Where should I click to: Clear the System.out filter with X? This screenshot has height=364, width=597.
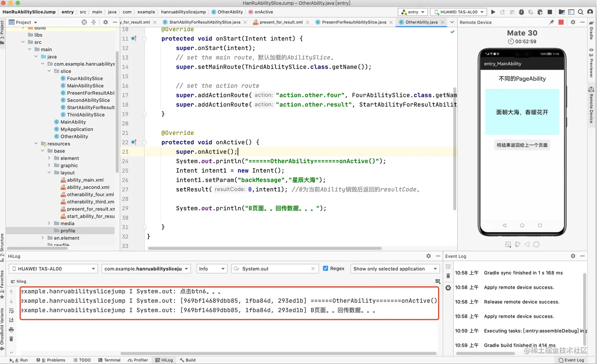click(313, 269)
